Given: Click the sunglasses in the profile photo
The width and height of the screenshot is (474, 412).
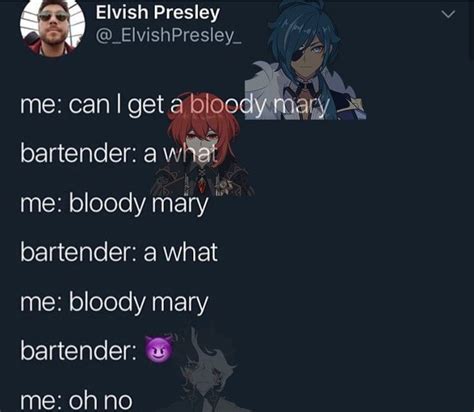Looking at the screenshot, I should pos(53,17).
